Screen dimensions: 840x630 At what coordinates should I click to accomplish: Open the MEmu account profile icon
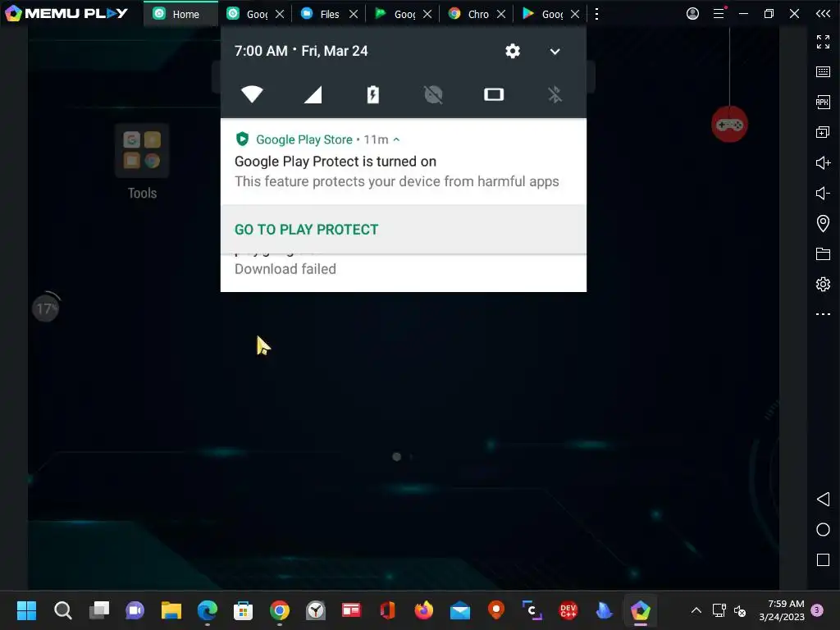692,13
